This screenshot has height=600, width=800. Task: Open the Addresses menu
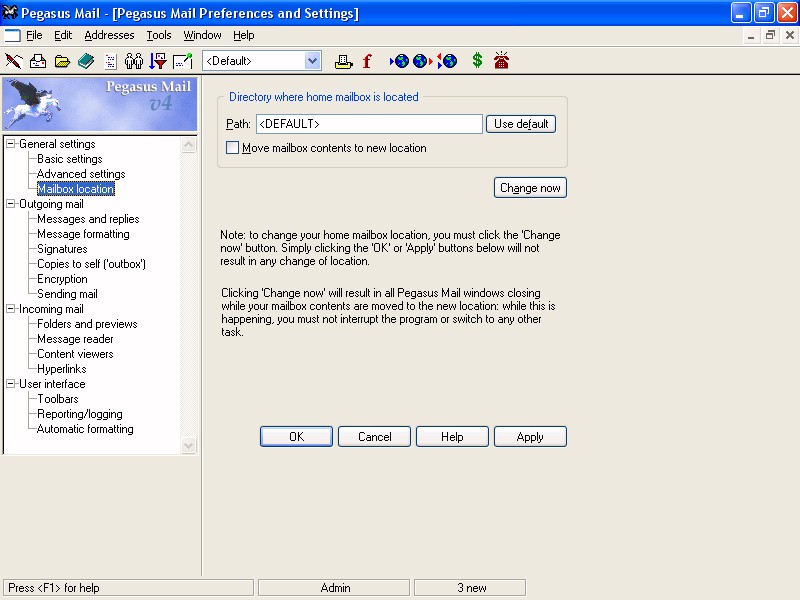(x=109, y=35)
